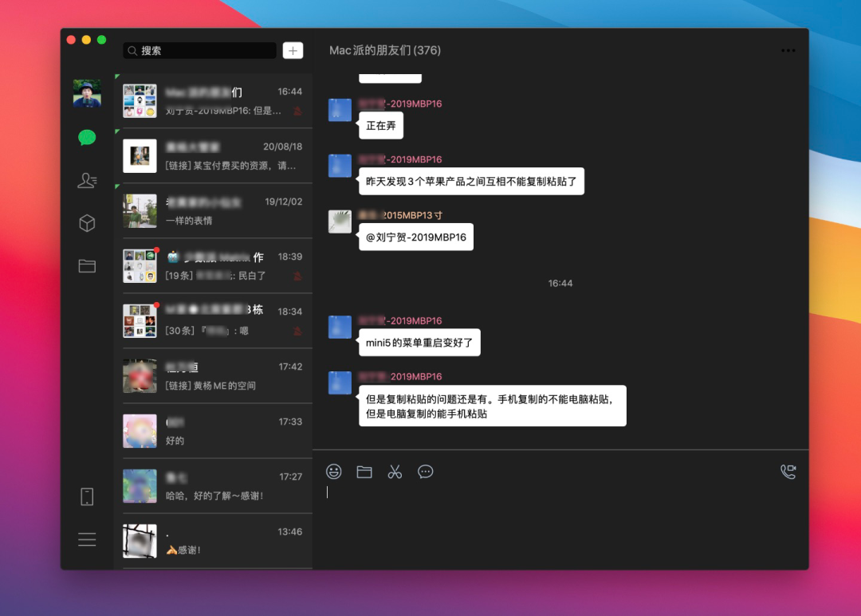The height and width of the screenshot is (616, 861).
Task: Click the sender name 2015MBP13寸
Action: coord(400,215)
